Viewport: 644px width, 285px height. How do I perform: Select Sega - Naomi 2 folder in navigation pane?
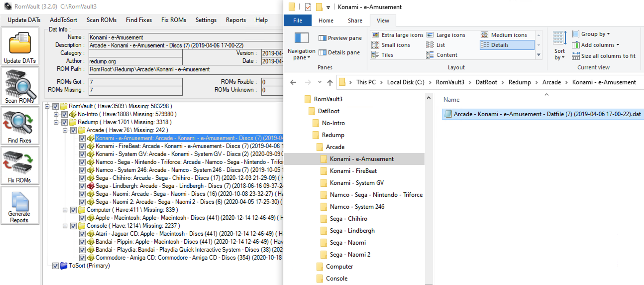tap(350, 254)
